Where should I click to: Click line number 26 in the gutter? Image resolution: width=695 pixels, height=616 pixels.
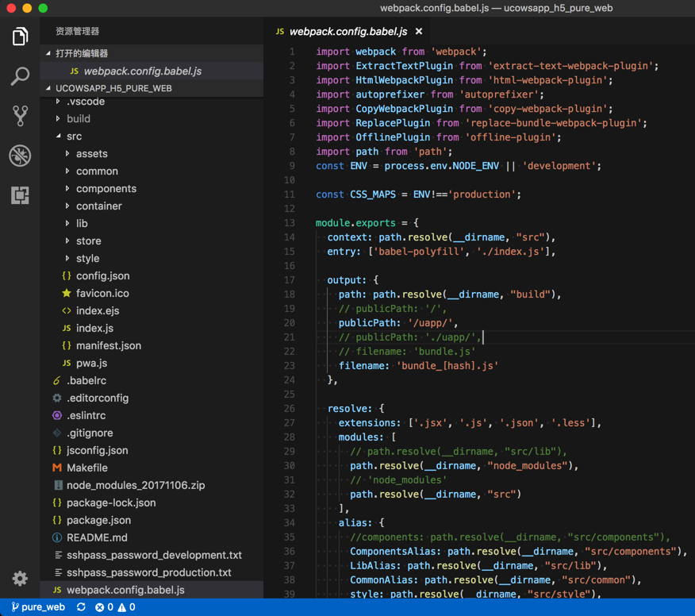pyautogui.click(x=289, y=409)
